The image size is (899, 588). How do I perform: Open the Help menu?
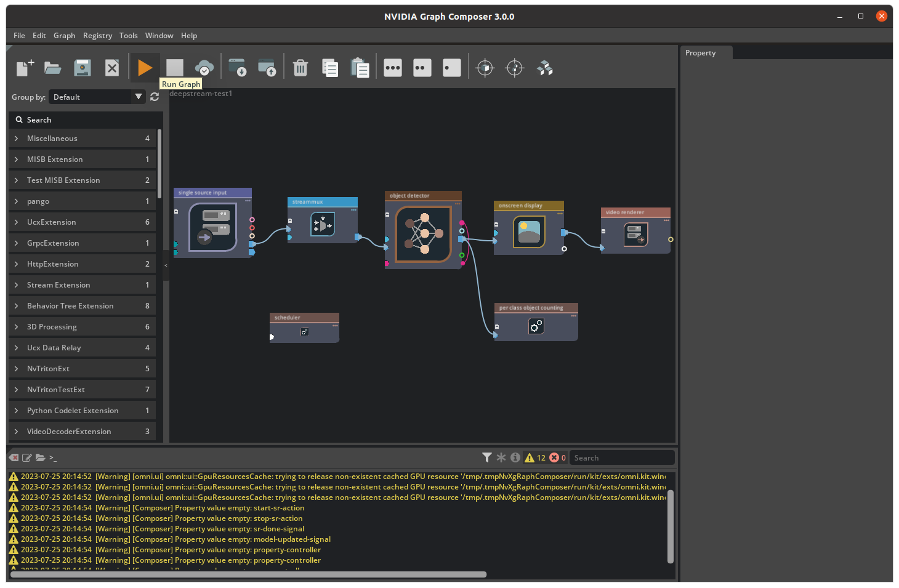189,36
